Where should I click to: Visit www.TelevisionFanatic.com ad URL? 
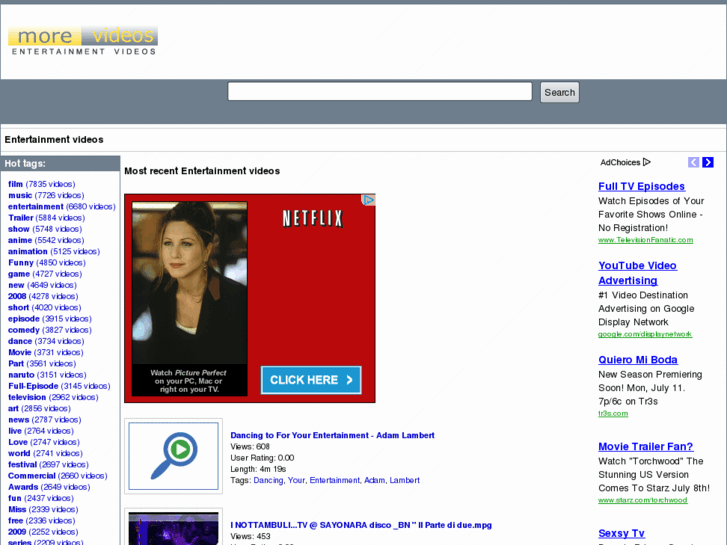(645, 240)
